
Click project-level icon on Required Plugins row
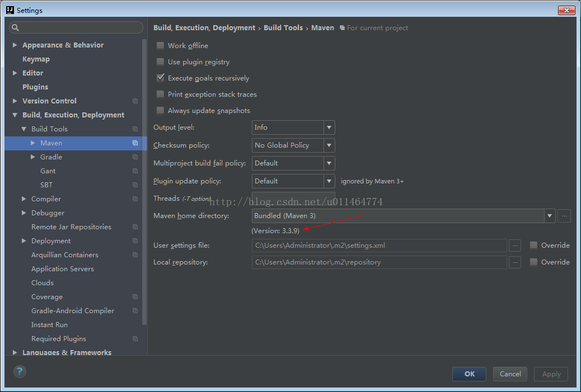point(135,339)
